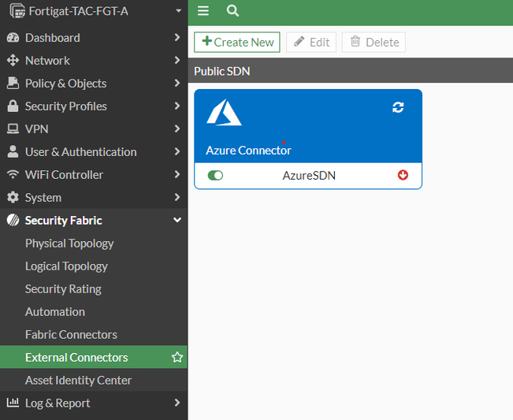513x420 pixels.
Task: Select the AzureSDN connector name
Action: point(309,176)
